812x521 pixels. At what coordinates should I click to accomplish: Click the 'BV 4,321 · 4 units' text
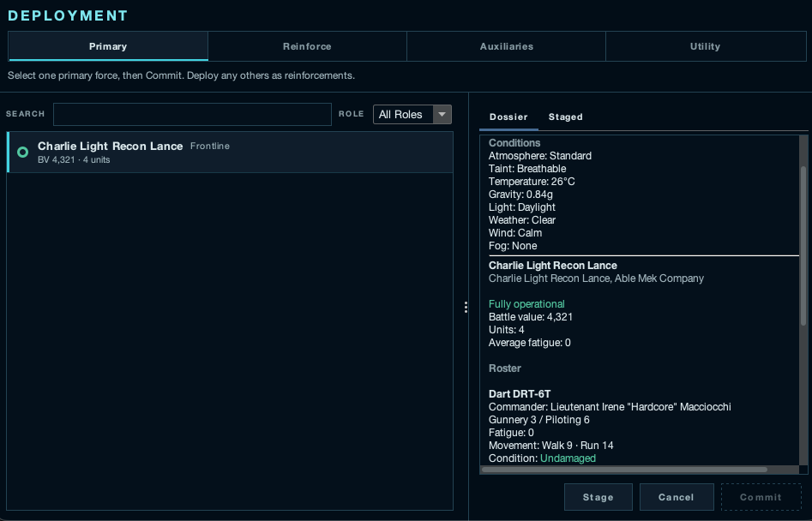pyautogui.click(x=74, y=160)
